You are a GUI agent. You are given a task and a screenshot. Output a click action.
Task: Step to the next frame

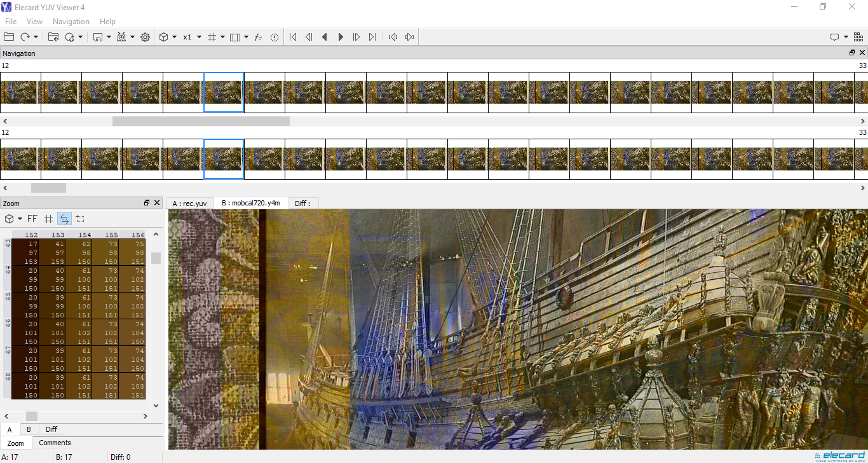356,37
